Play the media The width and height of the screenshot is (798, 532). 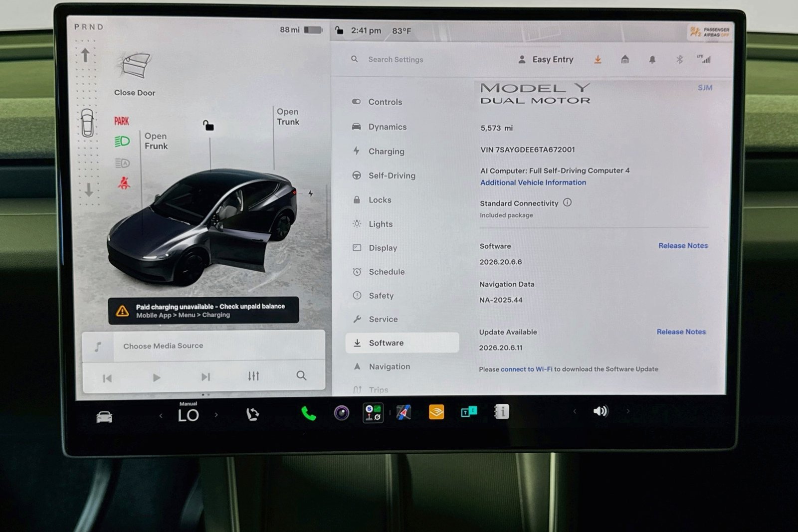pos(157,377)
